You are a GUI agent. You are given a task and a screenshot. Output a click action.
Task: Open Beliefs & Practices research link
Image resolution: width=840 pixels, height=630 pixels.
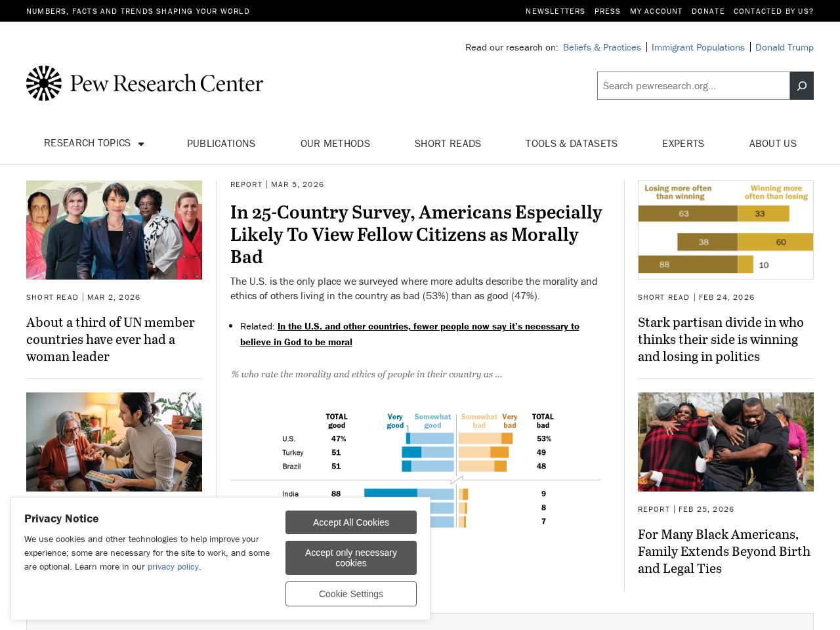tap(602, 47)
